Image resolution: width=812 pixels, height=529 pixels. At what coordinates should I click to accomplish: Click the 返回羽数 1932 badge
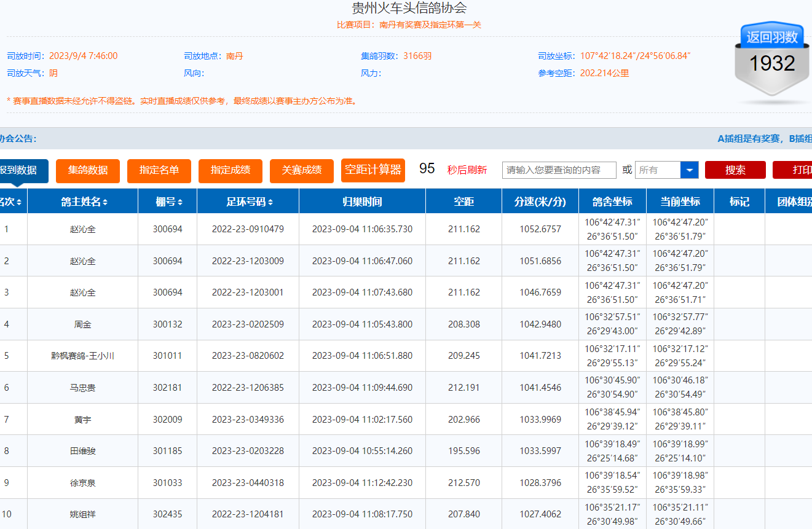772,60
